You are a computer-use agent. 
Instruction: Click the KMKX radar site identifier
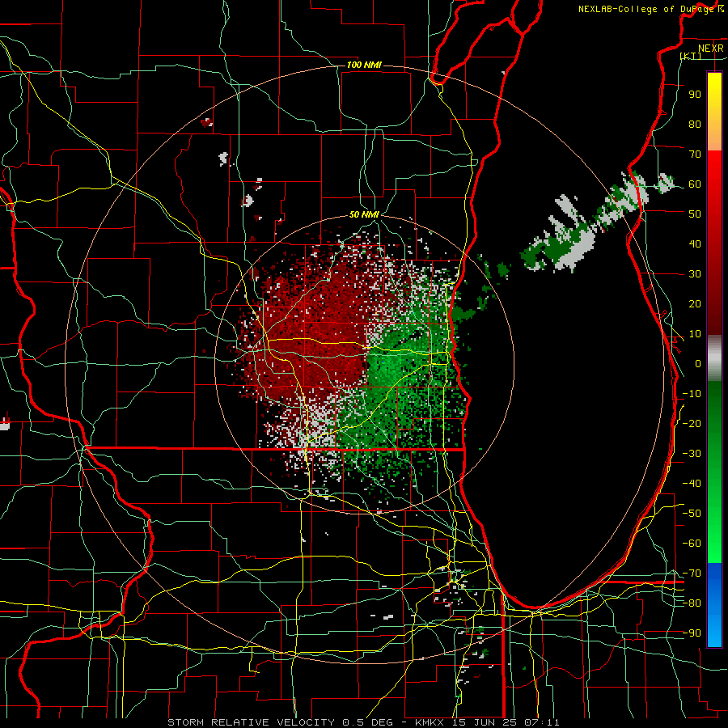(431, 722)
